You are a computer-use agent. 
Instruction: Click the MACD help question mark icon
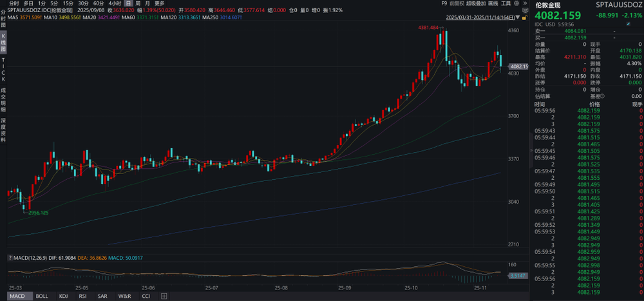tap(9, 258)
